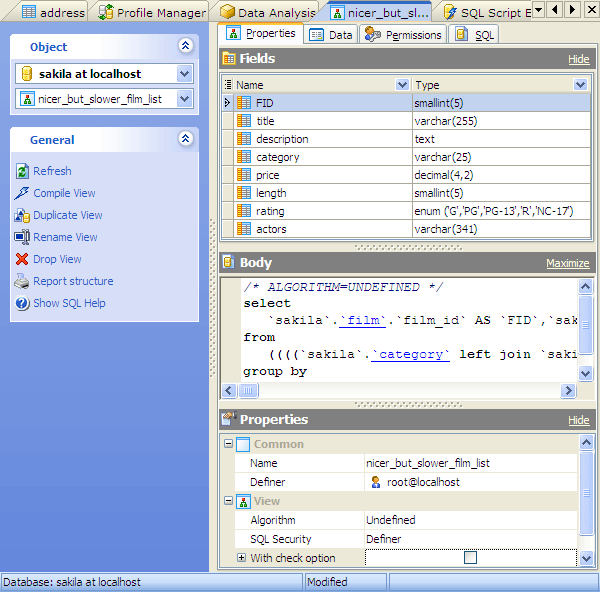This screenshot has width=600, height=592.
Task: Click the red X Drop View icon
Action: coord(22,259)
